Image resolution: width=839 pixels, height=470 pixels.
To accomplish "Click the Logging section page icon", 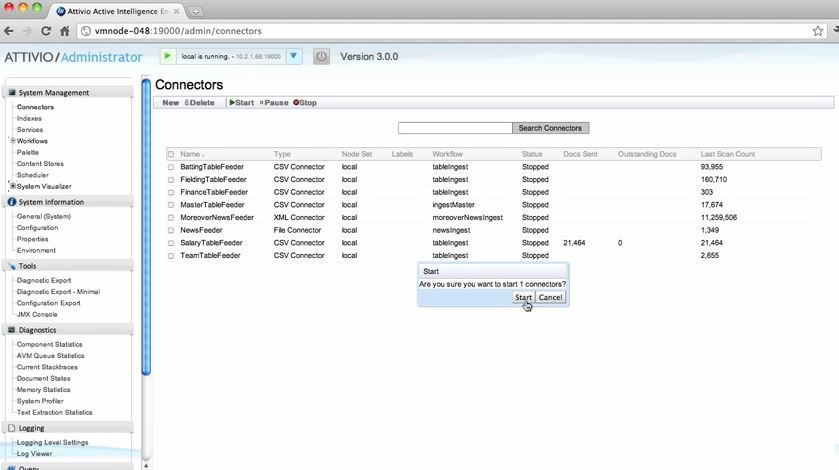I will point(12,428).
